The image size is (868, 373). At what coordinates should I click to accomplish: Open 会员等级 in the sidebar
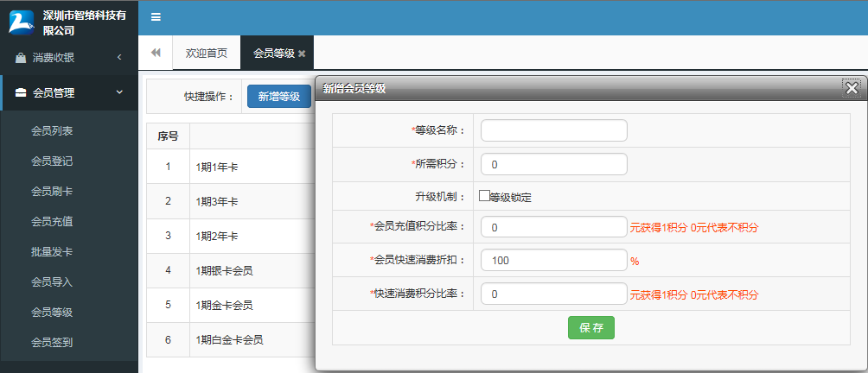(52, 313)
